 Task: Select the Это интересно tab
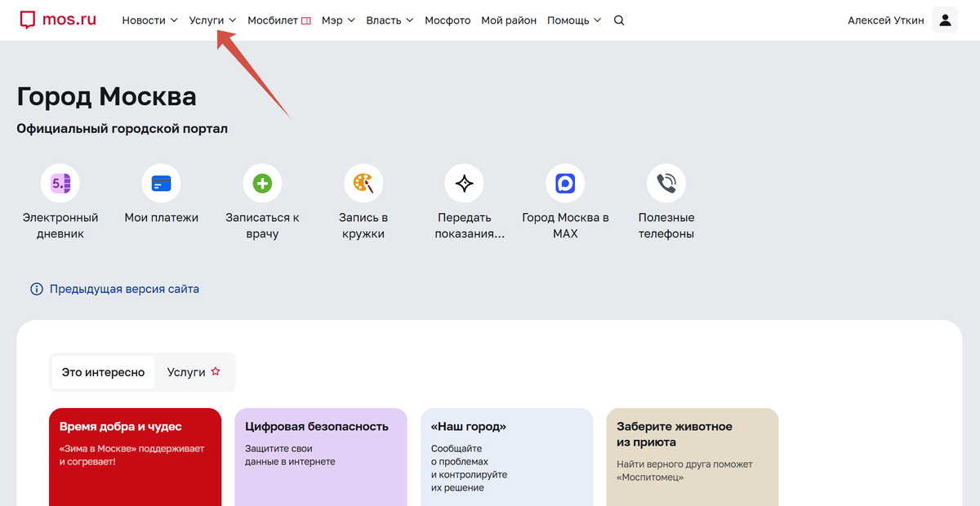point(103,371)
